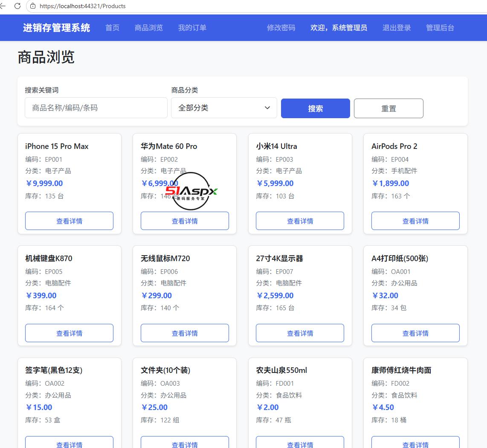Click stock text 库存：18 桶
Screen dimensions: 487x448
(389, 420)
